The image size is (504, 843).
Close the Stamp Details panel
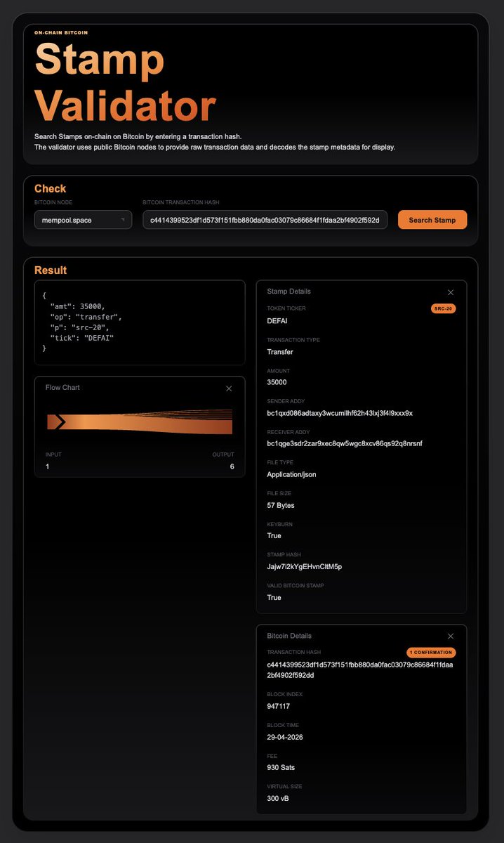(x=451, y=292)
